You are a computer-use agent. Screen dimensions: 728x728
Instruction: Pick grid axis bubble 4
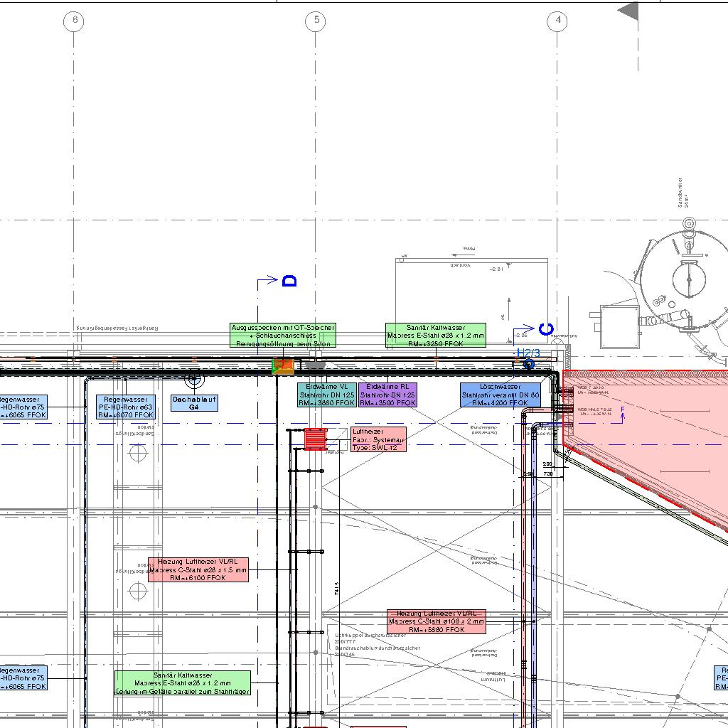pyautogui.click(x=557, y=21)
